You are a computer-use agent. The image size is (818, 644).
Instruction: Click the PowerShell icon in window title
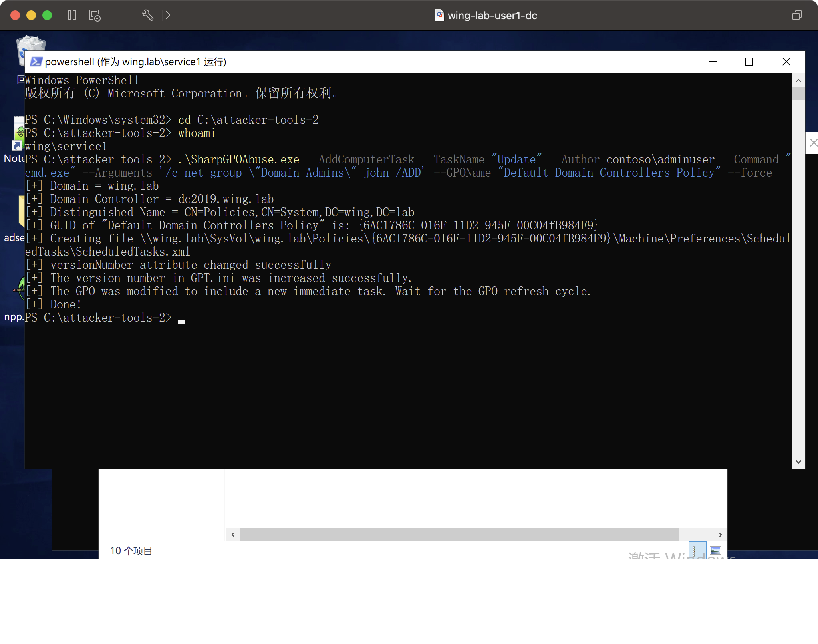point(36,62)
